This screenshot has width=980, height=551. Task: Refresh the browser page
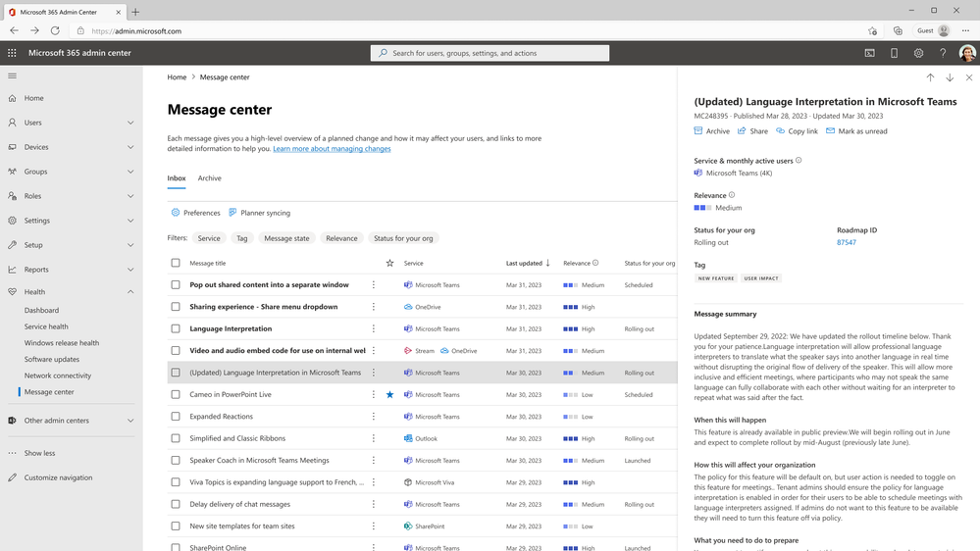[x=55, y=30]
